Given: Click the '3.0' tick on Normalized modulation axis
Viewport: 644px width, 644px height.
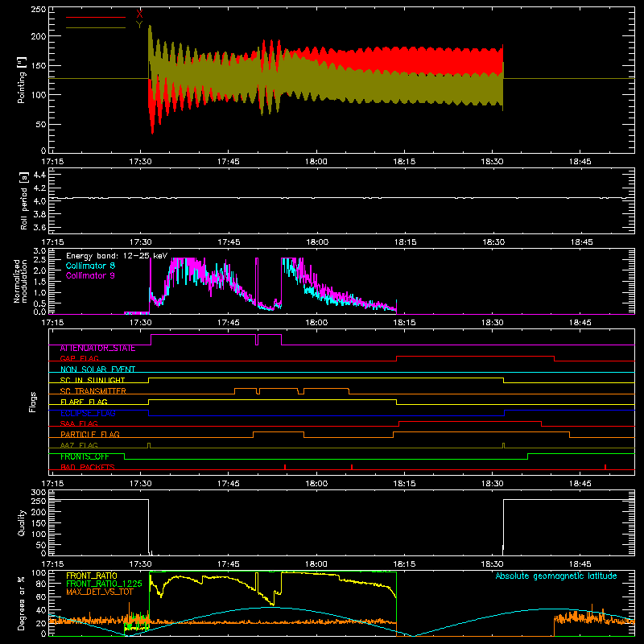Looking at the screenshot, I should tap(39, 250).
